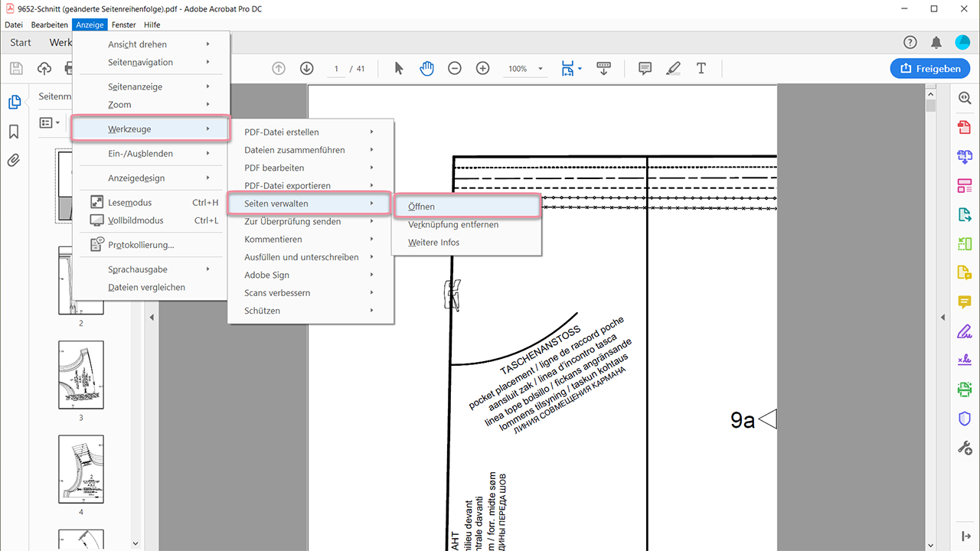Screen dimensions: 980x551
Task: Open notifications bell icon
Action: click(x=936, y=42)
